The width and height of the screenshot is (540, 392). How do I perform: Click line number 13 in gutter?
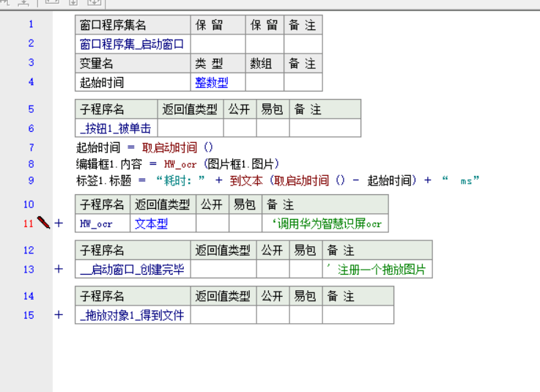click(x=29, y=270)
